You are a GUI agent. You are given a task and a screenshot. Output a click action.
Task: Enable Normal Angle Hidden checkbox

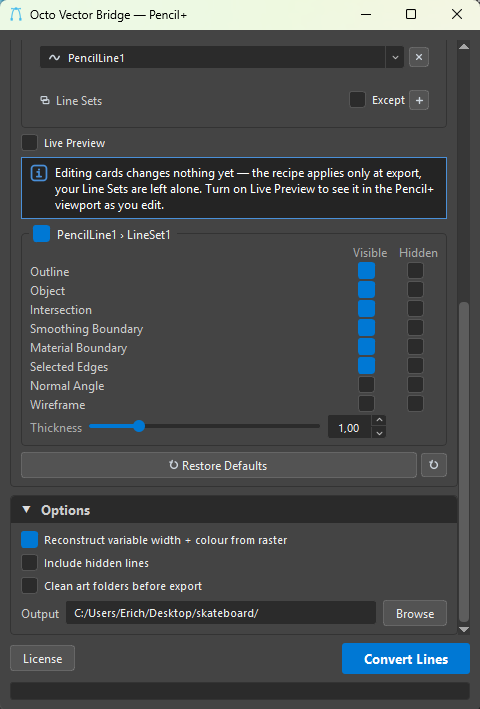click(x=415, y=385)
